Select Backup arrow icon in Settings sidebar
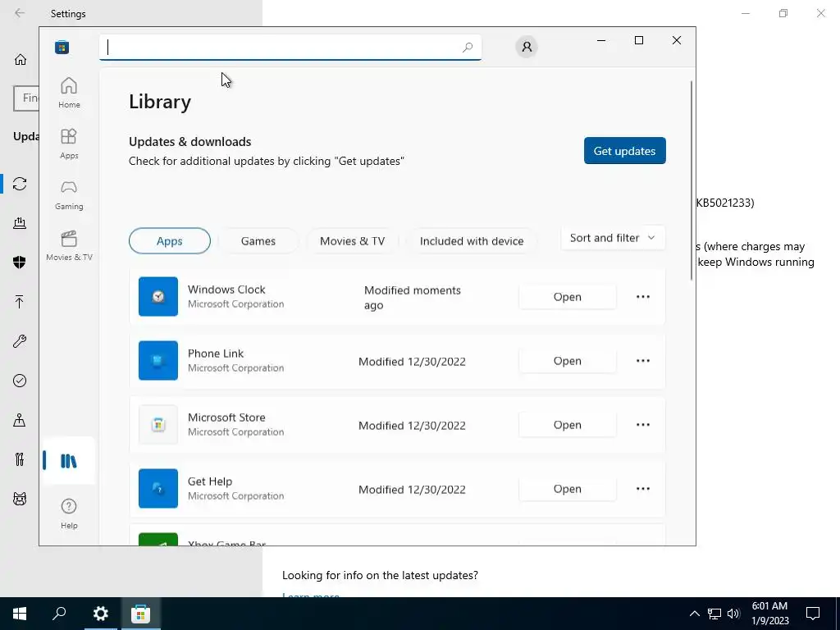The height and width of the screenshot is (630, 840). (x=20, y=302)
